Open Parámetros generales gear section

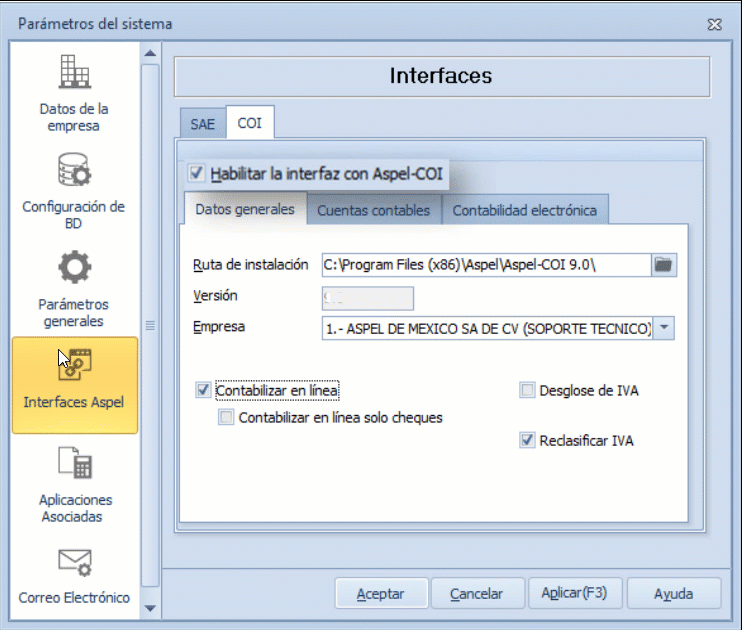point(74,289)
